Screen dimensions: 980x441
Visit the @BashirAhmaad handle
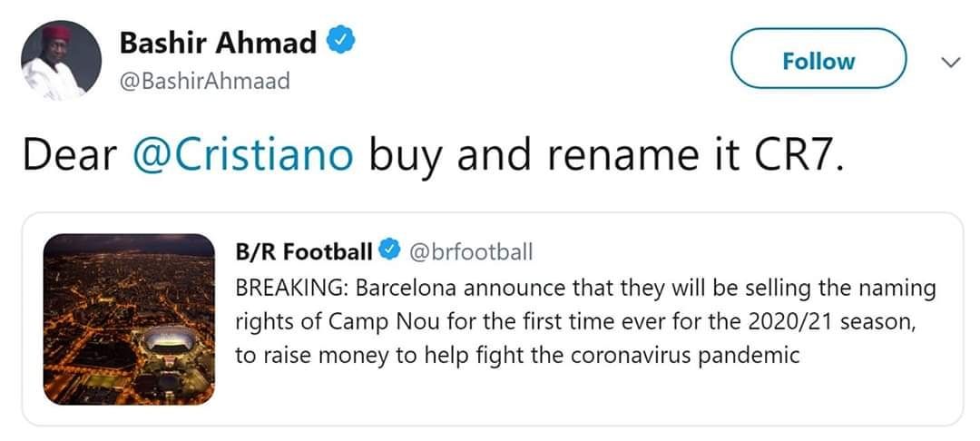click(205, 81)
